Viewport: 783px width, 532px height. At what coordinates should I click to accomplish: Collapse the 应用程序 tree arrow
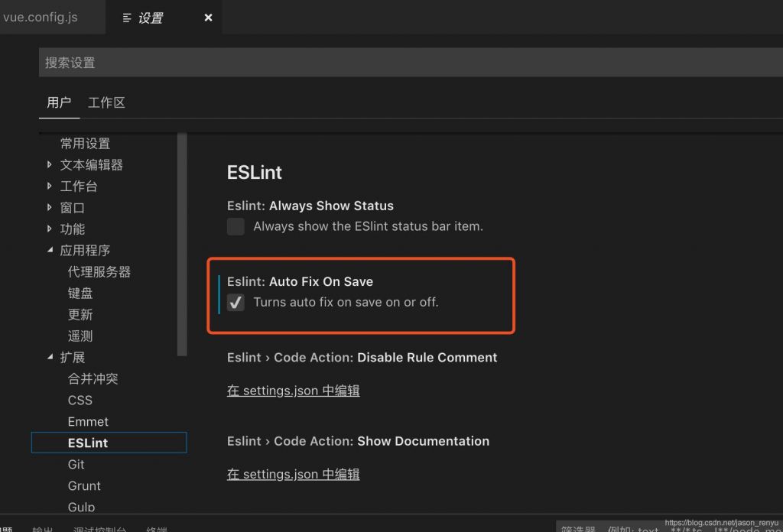50,250
